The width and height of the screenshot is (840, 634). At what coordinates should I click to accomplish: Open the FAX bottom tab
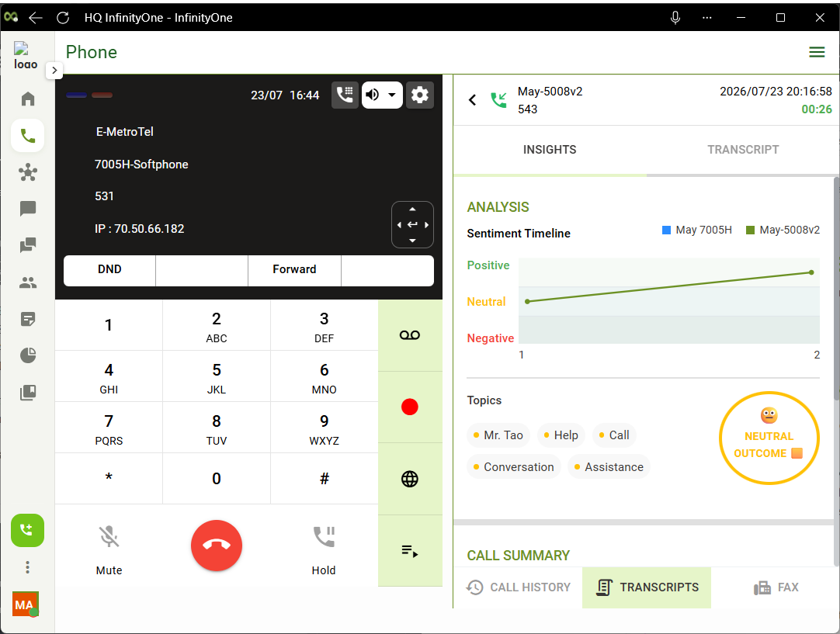776,587
